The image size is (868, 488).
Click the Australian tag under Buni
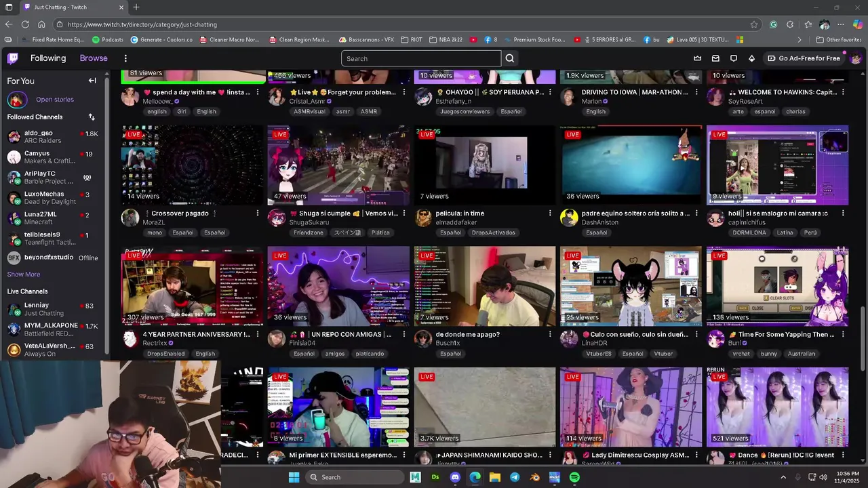point(802,354)
